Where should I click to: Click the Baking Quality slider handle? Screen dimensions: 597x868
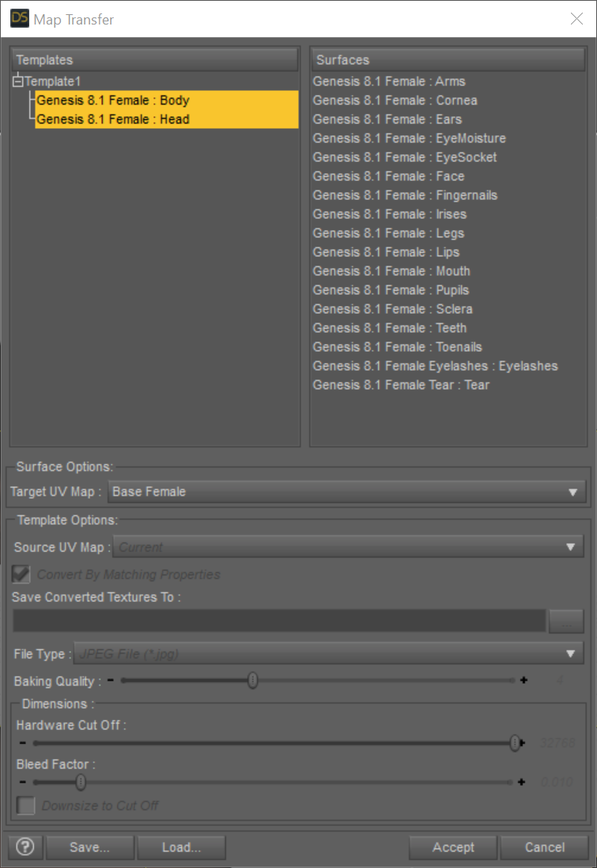tap(252, 680)
